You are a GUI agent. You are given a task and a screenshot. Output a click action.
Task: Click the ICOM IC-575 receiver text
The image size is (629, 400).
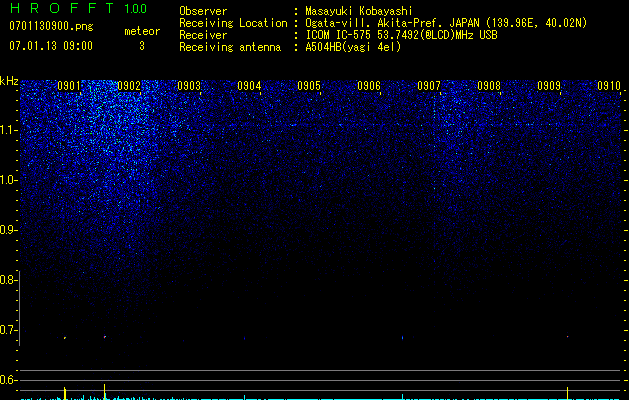pyautogui.click(x=401, y=35)
